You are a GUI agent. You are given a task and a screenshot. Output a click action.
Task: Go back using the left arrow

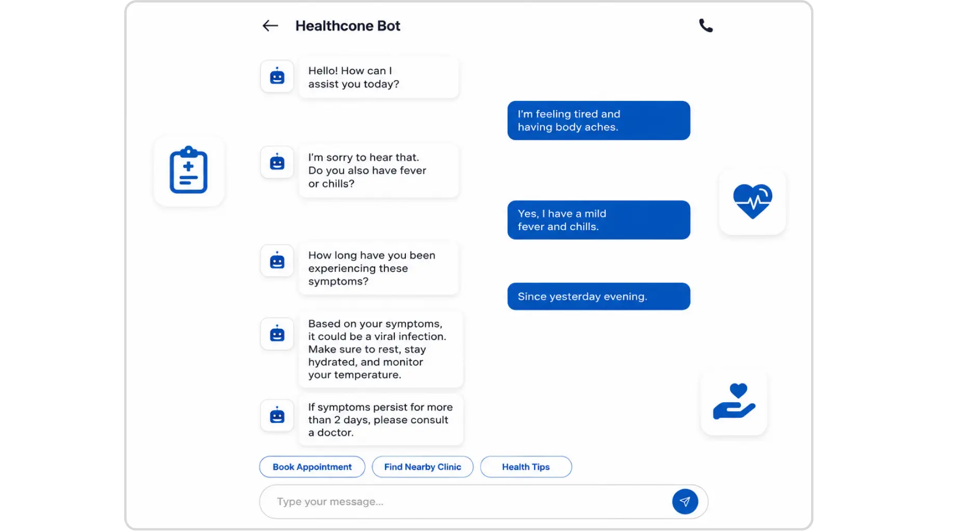(x=270, y=25)
